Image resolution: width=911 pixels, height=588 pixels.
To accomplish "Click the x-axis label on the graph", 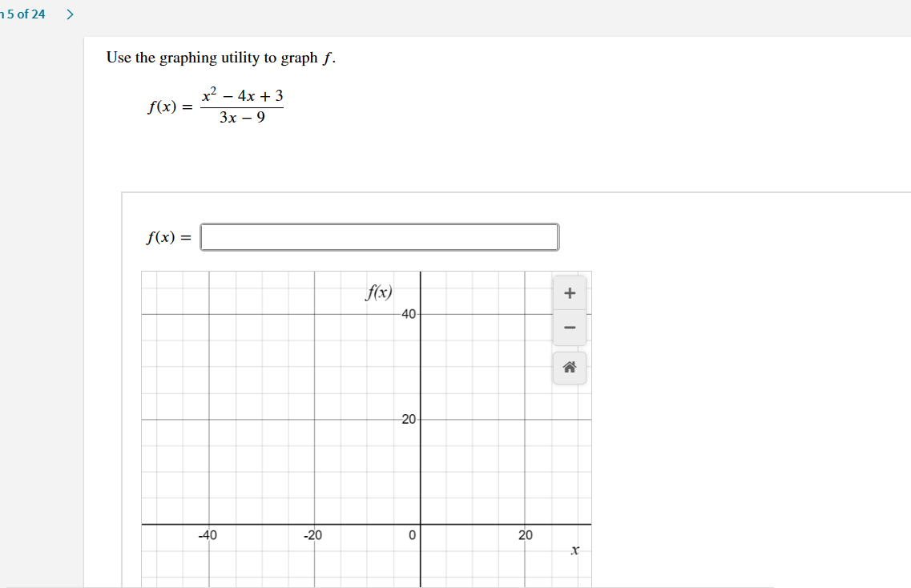I will [x=574, y=550].
